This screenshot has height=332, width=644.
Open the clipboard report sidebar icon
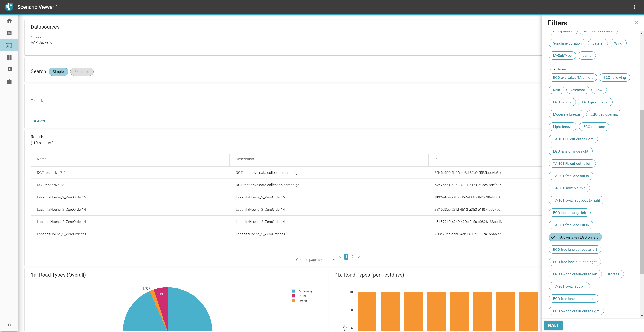[9, 82]
